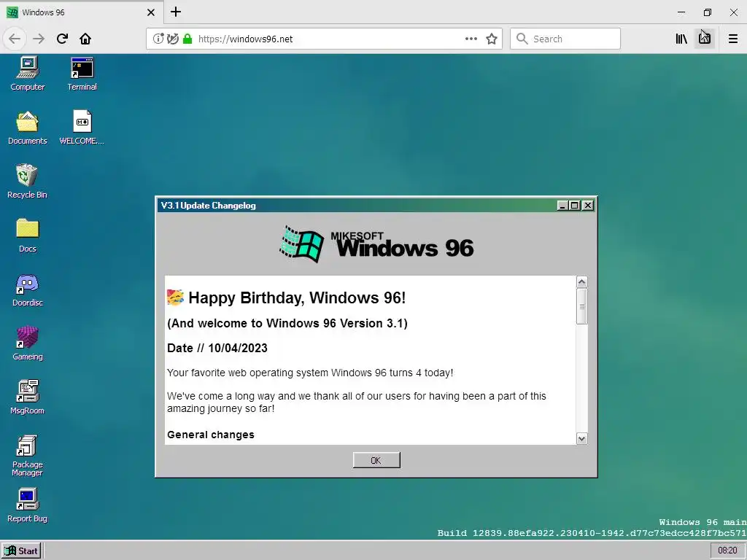Open the Recycle Bin icon
747x560 pixels.
tap(27, 182)
